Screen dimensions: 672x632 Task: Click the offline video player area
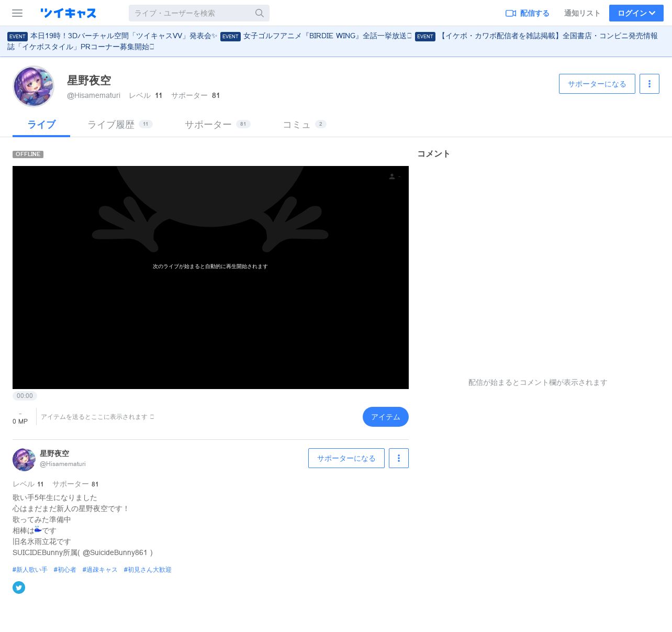coord(210,278)
